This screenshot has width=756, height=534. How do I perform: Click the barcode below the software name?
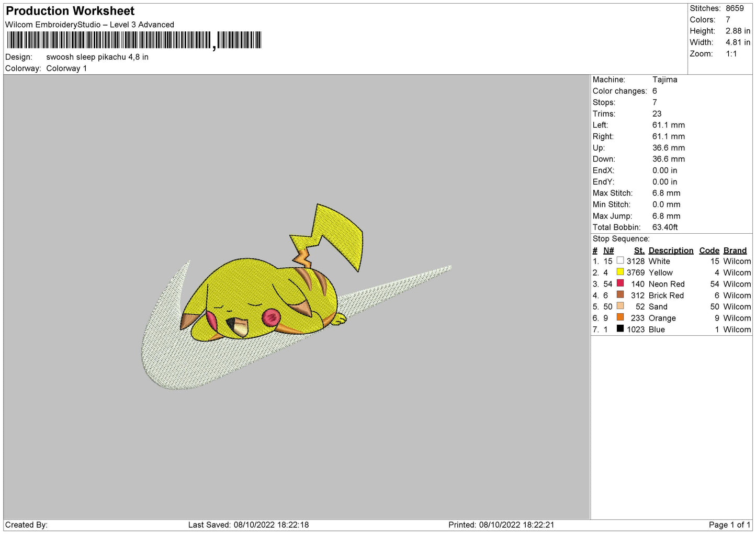(133, 40)
